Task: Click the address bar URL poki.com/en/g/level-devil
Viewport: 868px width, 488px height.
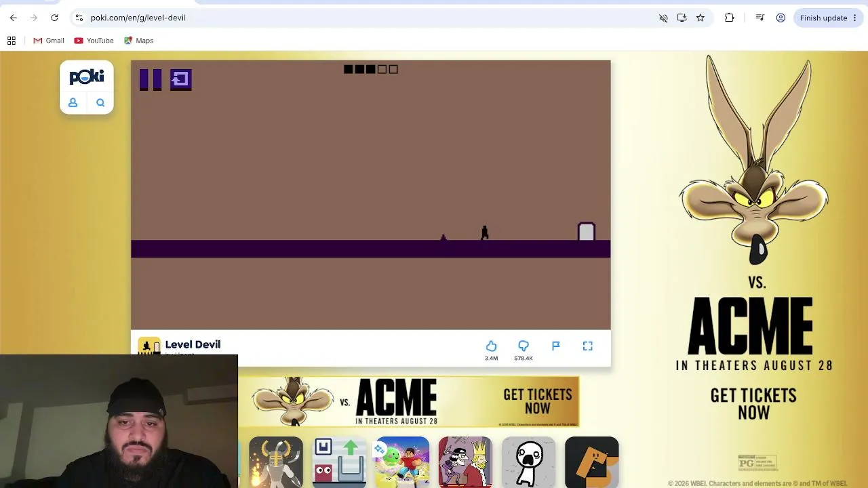Action: point(138,18)
